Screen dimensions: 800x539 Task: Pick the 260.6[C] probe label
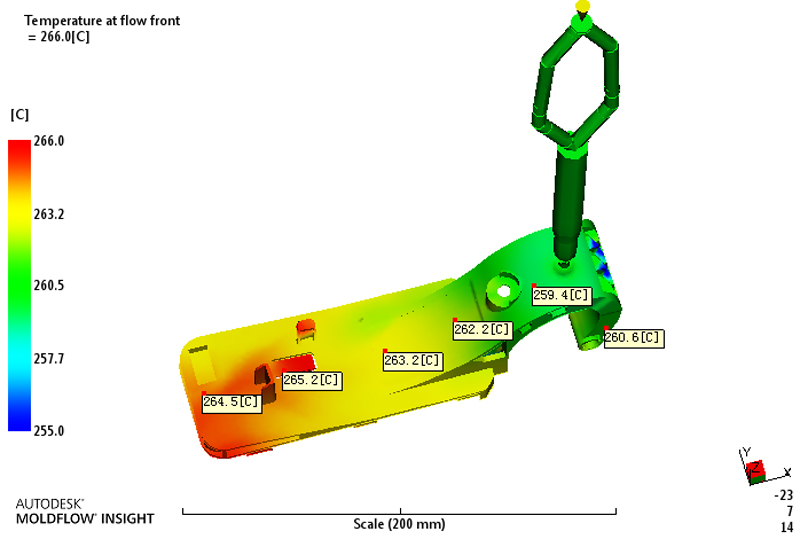pyautogui.click(x=633, y=338)
